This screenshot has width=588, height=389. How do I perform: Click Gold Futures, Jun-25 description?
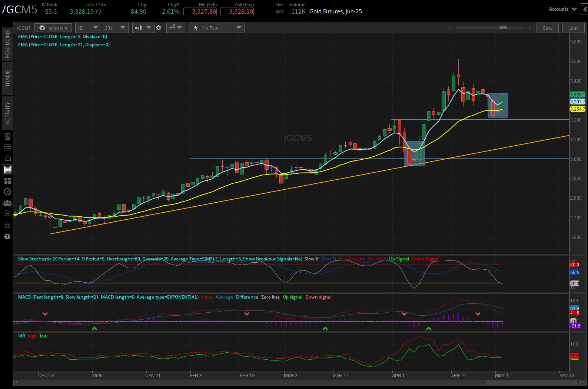[336, 11]
